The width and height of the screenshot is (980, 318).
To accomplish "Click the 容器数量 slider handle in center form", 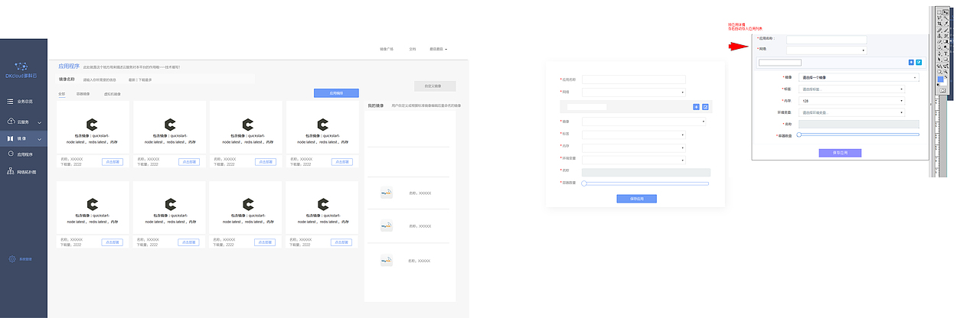I will pos(584,183).
